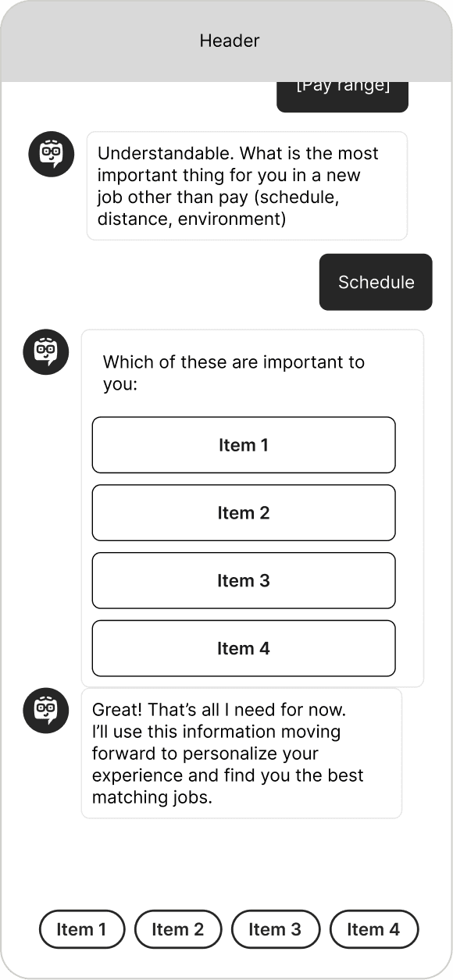
Task: Open the 'Understandable' bot message bubble
Action: pos(247,186)
